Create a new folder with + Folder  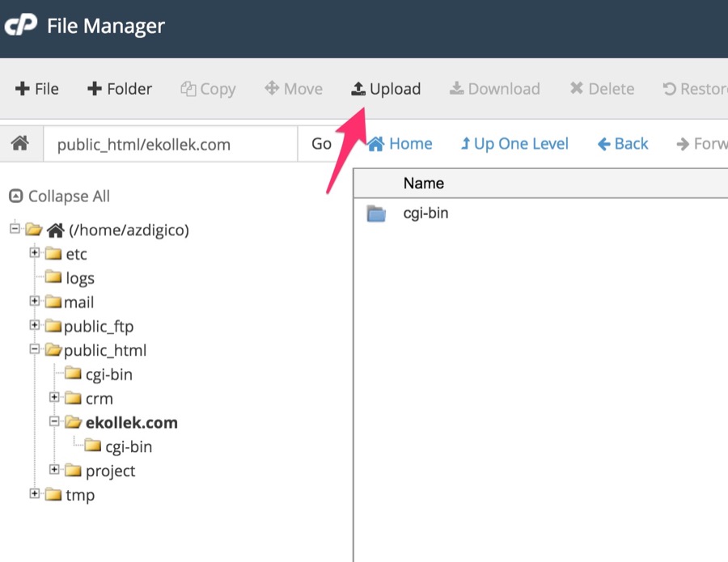(x=120, y=89)
